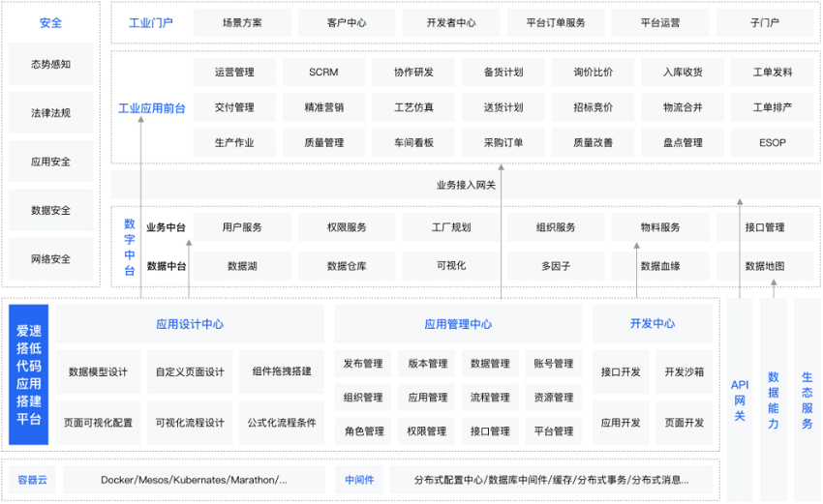Select 版本管理 in 应用管理中心

click(427, 364)
